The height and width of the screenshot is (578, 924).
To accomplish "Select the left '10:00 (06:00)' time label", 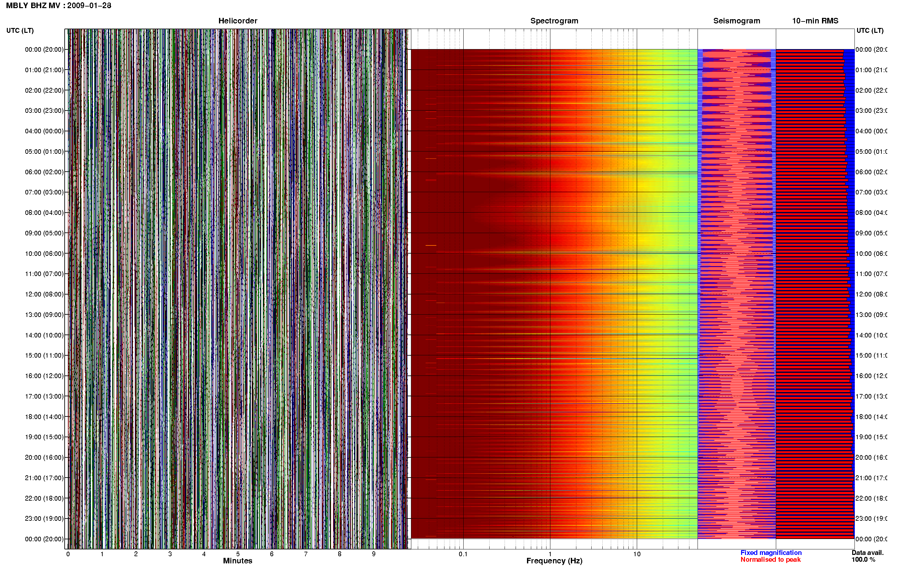I will 44,254.
